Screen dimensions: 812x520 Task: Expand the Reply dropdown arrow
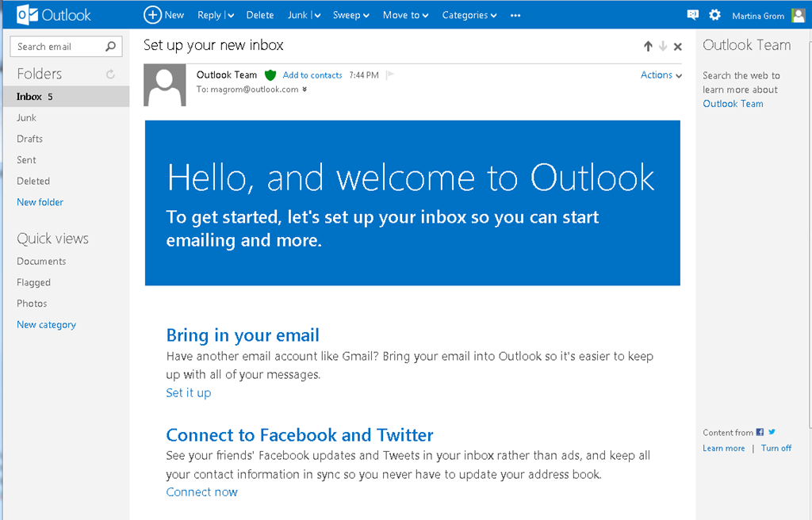point(231,16)
